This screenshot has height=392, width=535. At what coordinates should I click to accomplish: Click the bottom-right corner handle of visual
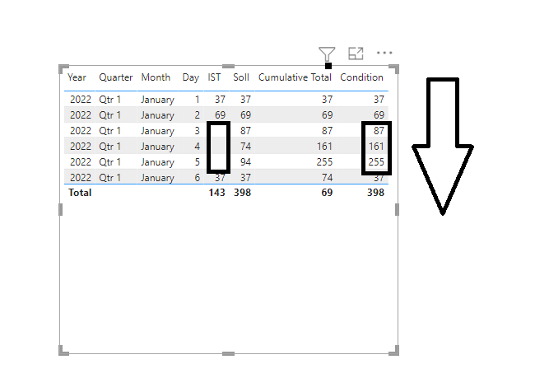click(x=395, y=351)
